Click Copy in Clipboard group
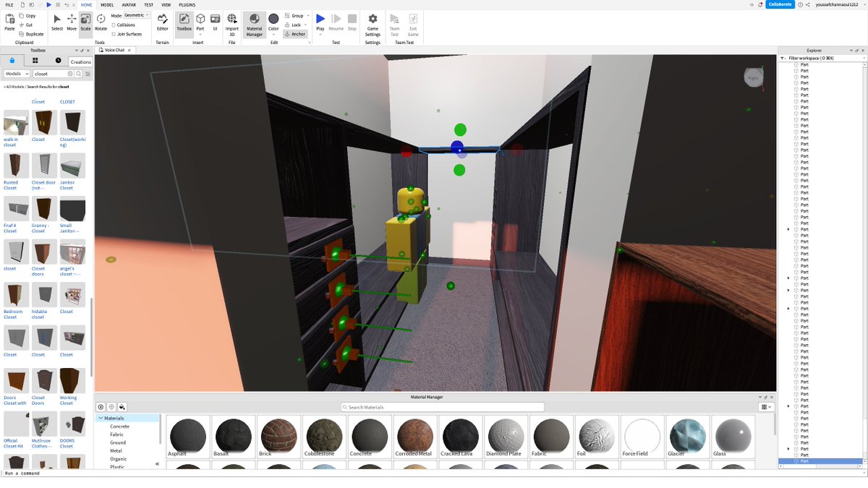 point(27,15)
